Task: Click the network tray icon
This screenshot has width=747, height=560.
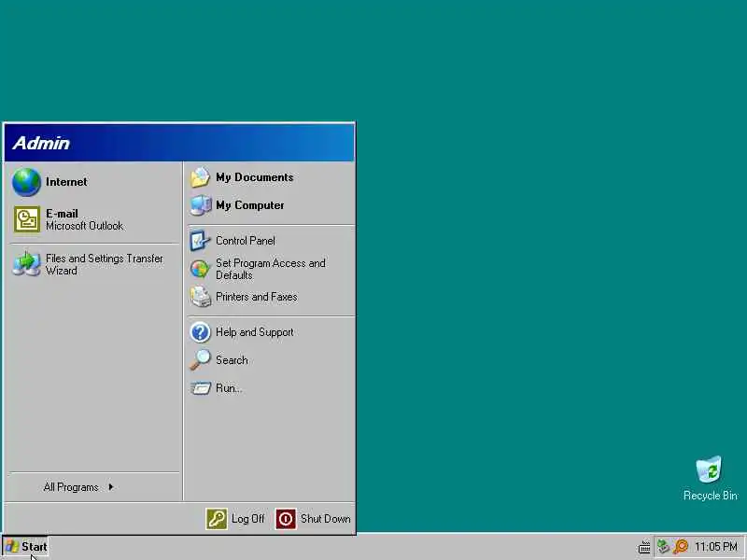Action: pos(663,546)
